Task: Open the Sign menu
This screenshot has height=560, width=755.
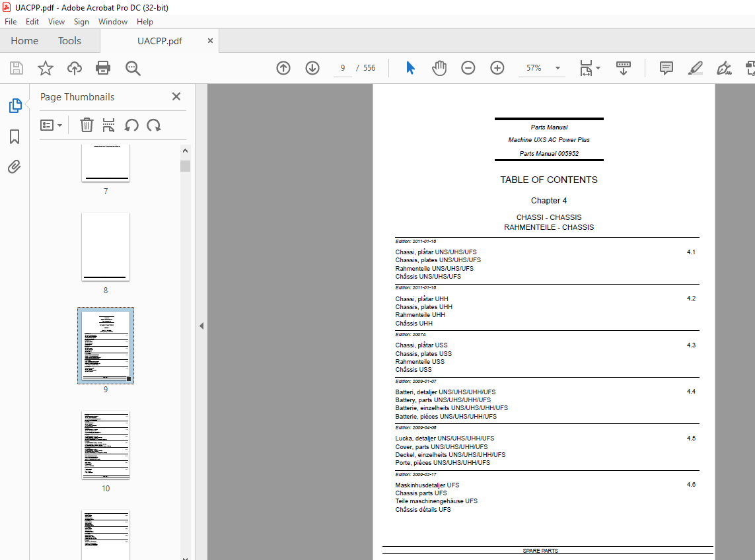Action: click(x=81, y=22)
